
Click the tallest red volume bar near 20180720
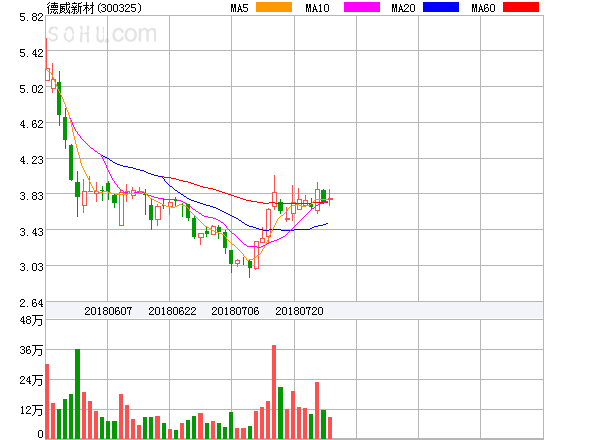[x=274, y=392]
